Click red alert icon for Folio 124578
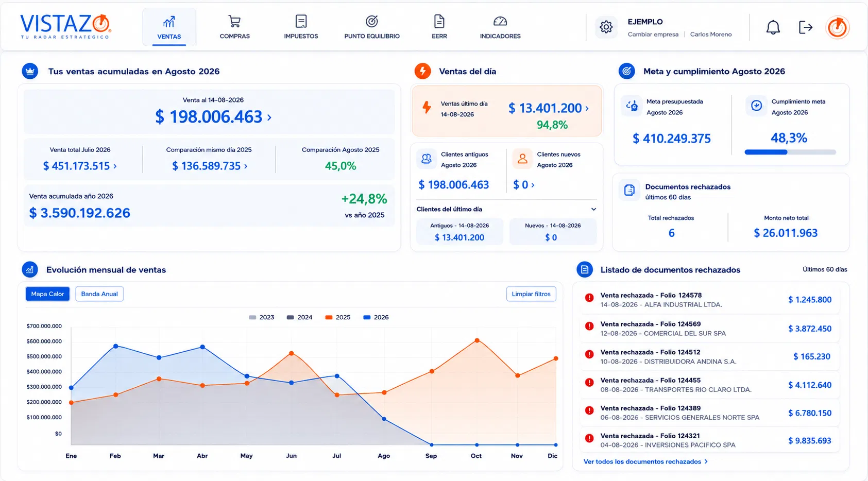 click(589, 298)
